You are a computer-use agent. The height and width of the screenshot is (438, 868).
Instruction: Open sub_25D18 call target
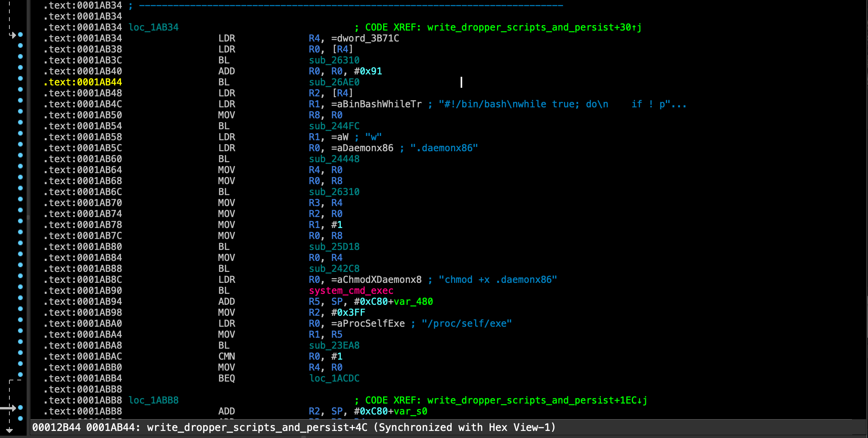334,247
